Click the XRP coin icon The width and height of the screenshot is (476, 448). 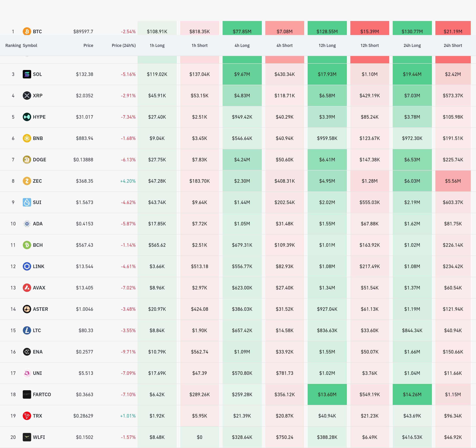tap(27, 96)
